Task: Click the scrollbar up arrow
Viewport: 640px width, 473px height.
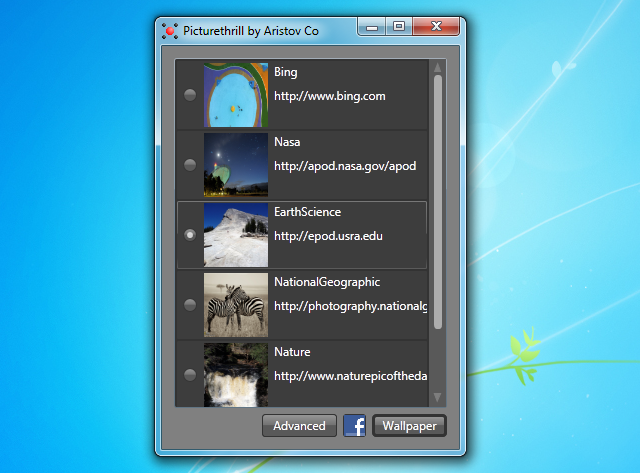Action: (437, 68)
